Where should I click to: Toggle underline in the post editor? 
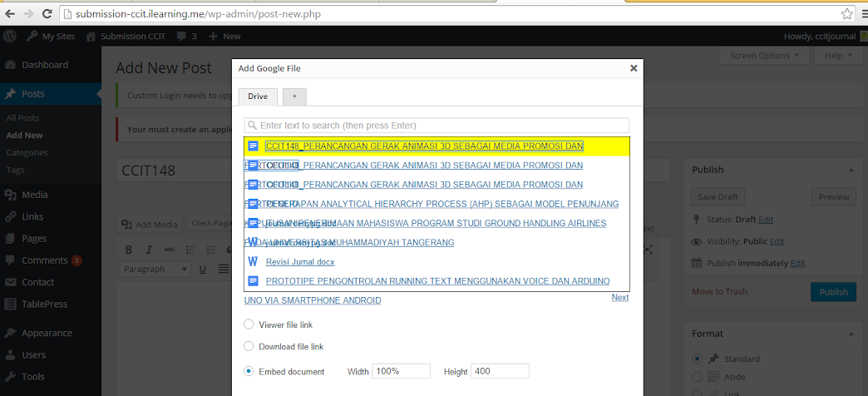pyautogui.click(x=203, y=270)
